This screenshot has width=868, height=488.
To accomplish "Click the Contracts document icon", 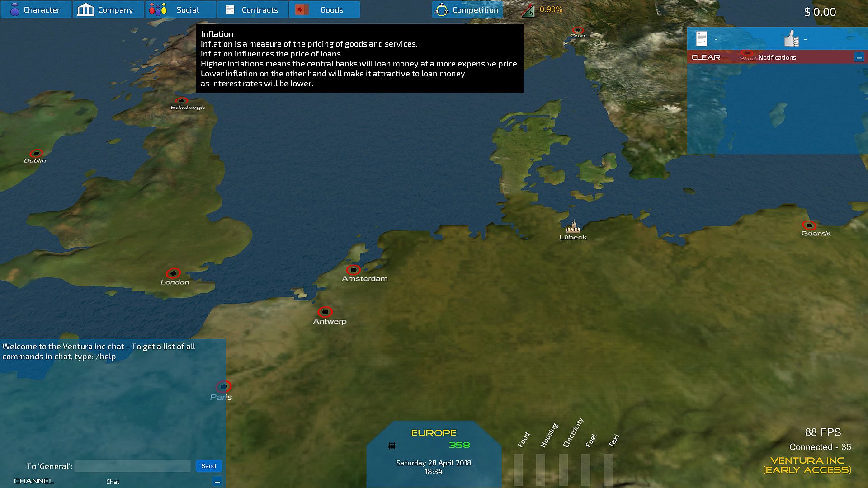I will click(x=230, y=9).
